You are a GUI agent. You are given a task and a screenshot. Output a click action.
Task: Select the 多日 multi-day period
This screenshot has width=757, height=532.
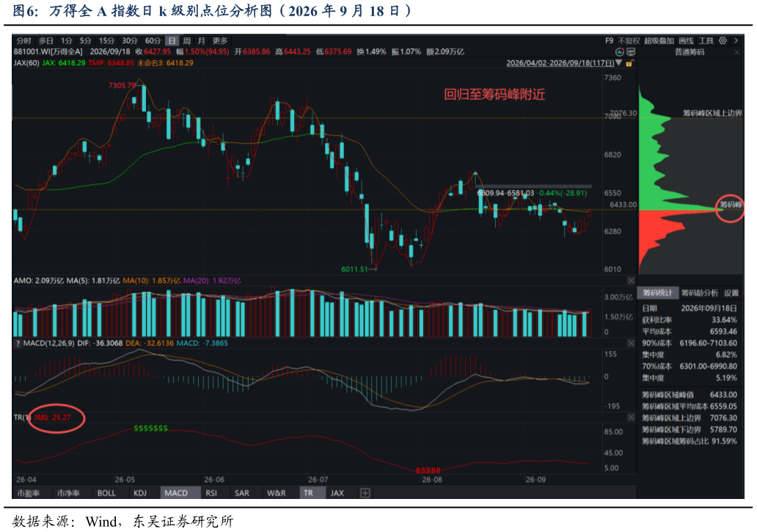pos(46,40)
